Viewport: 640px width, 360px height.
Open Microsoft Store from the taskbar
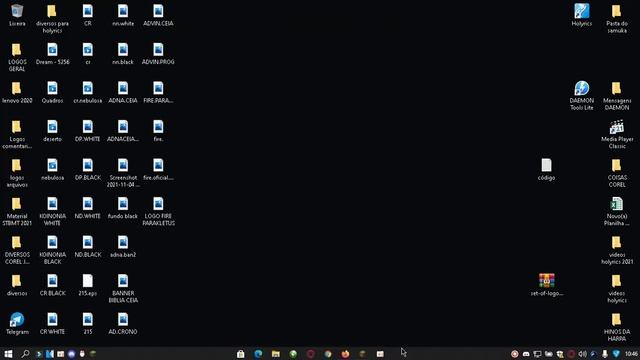tap(240, 354)
